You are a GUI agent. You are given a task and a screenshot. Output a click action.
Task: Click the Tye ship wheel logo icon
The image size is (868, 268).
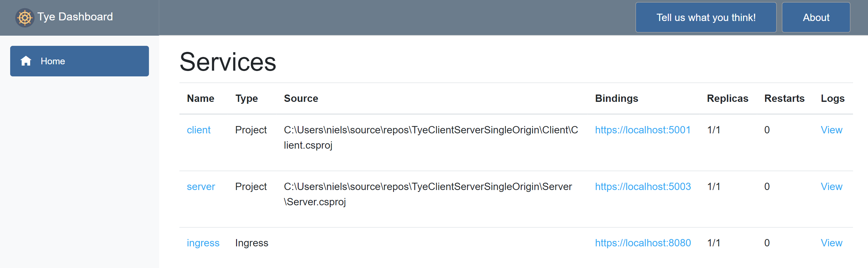click(24, 18)
